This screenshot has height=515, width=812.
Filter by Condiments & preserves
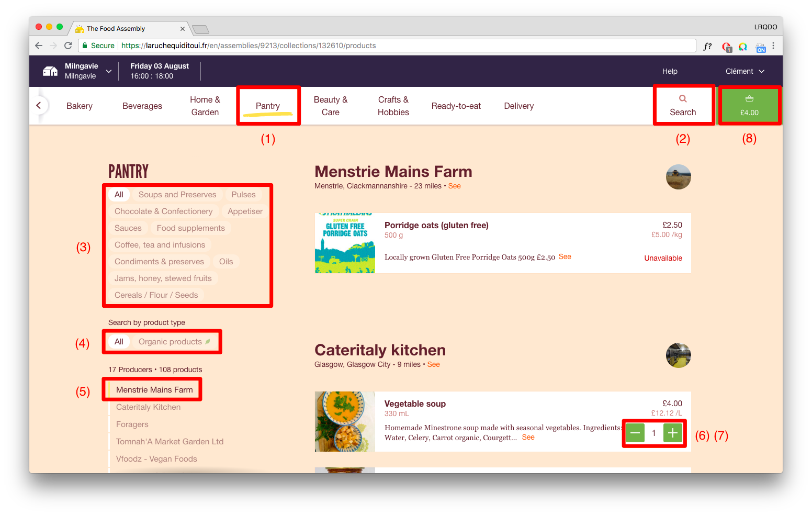point(160,262)
